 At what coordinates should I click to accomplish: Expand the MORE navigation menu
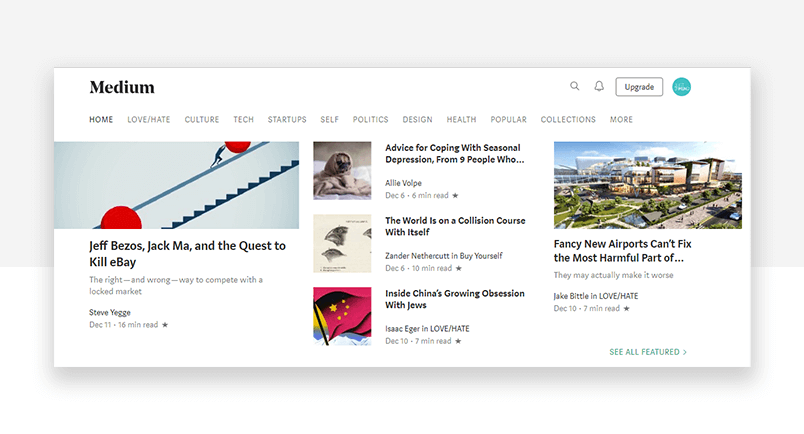pyautogui.click(x=621, y=120)
